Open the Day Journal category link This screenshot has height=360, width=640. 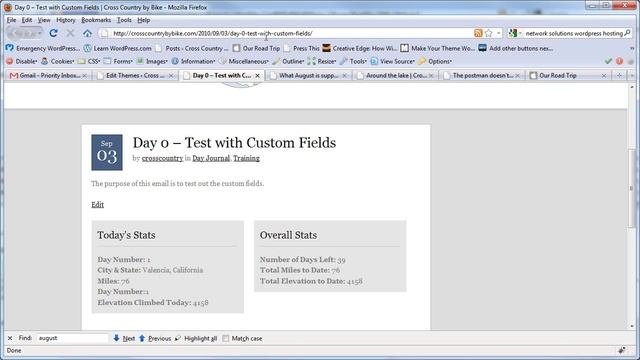click(211, 158)
